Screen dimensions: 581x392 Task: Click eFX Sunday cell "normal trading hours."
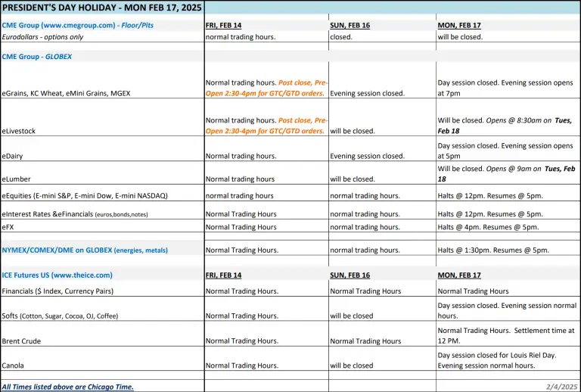click(x=365, y=227)
